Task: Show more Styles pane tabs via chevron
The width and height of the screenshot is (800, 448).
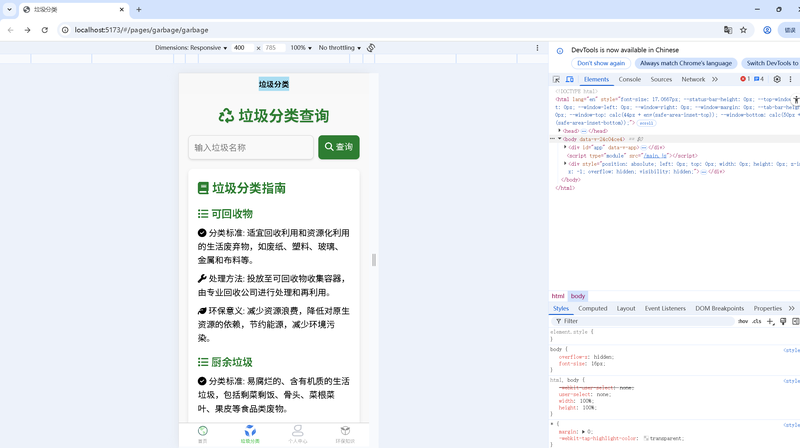Action: tap(791, 308)
